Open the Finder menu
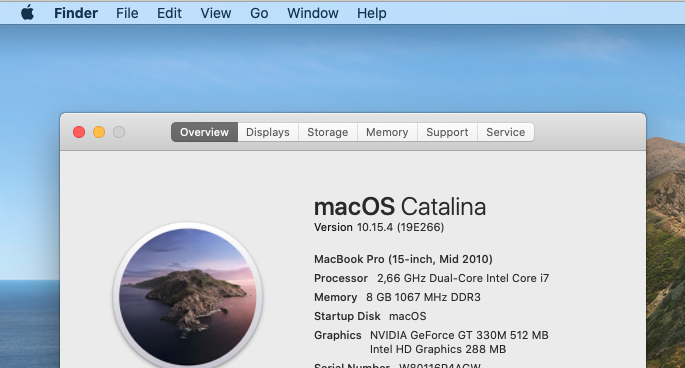 (76, 13)
